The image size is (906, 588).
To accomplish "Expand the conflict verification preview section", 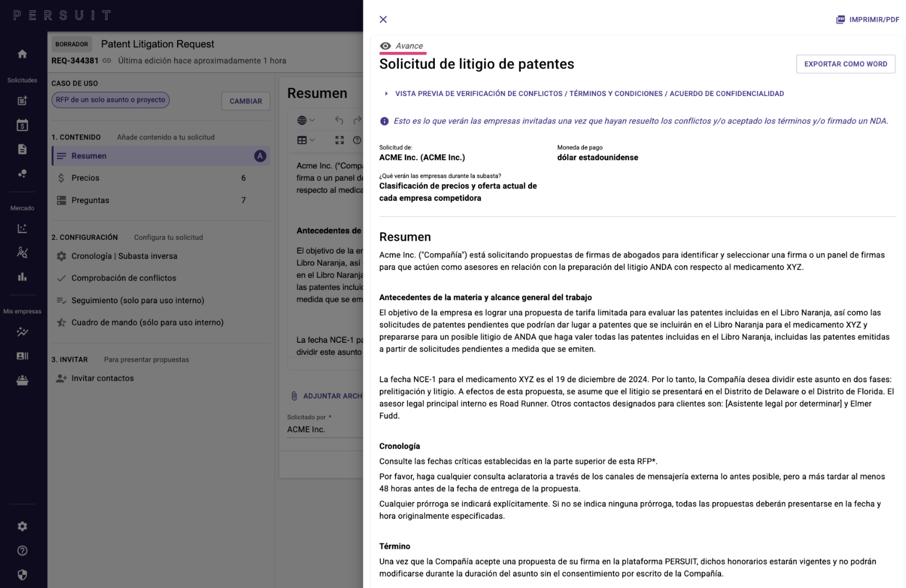I will click(584, 93).
